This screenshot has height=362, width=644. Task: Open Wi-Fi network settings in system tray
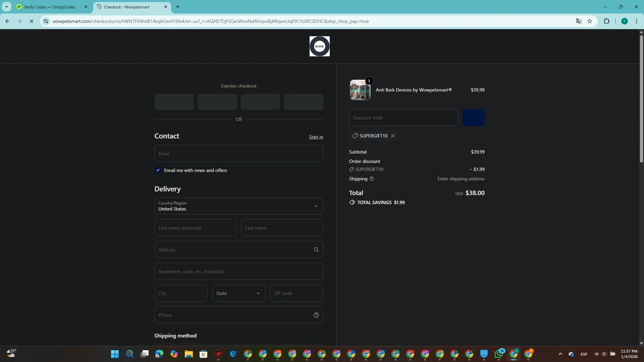596,354
